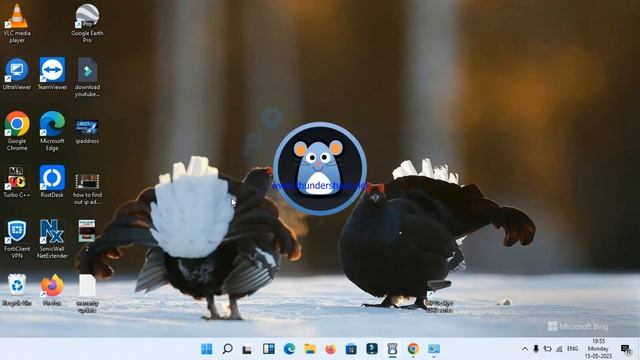640x360 pixels.
Task: Select the RustDesk desktop shortcut
Action: [52, 182]
